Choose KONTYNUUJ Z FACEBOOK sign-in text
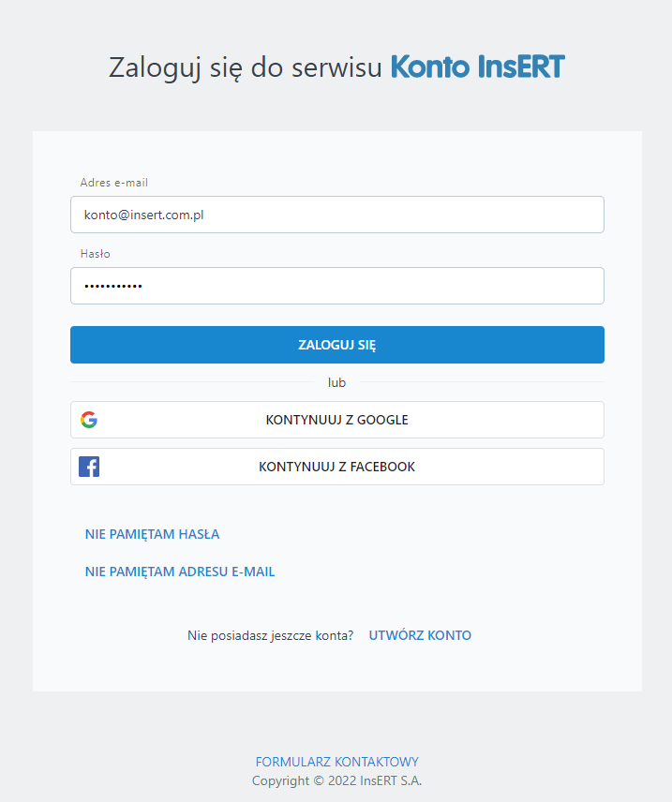Image resolution: width=672 pixels, height=802 pixels. 337,467
